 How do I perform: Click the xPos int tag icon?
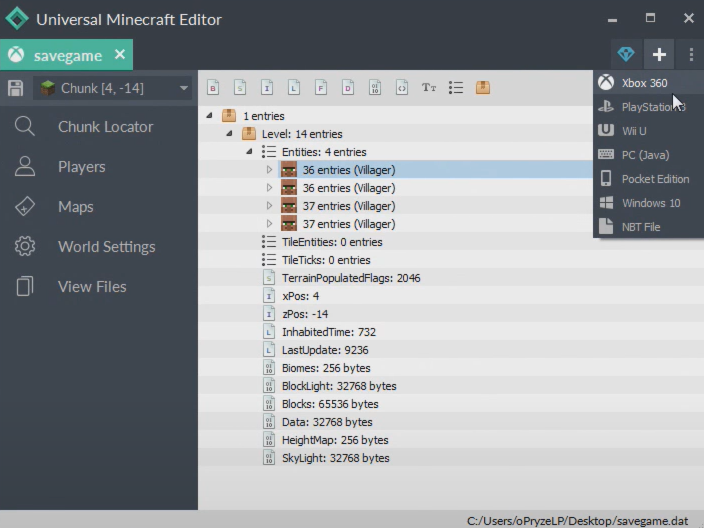tap(268, 296)
